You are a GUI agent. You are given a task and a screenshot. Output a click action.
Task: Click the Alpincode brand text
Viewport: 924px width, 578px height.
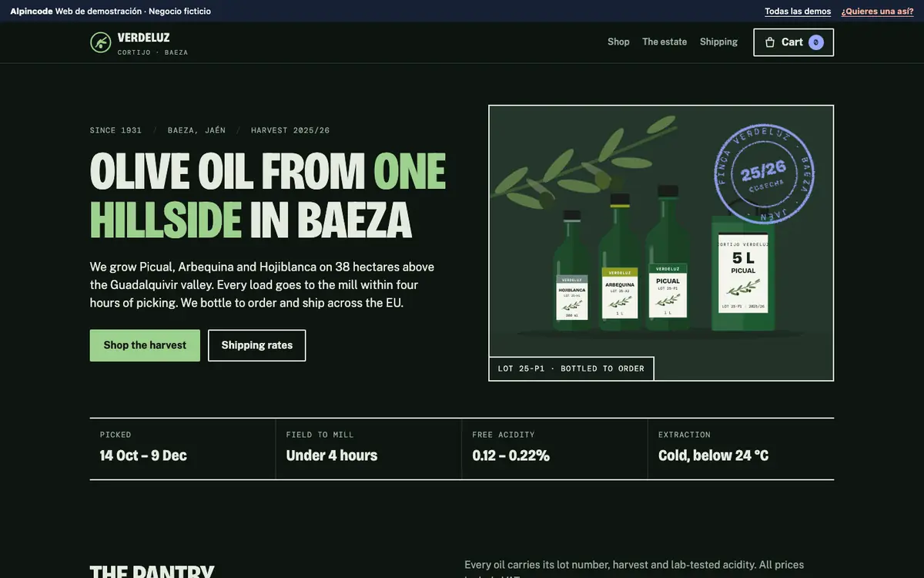tap(32, 11)
